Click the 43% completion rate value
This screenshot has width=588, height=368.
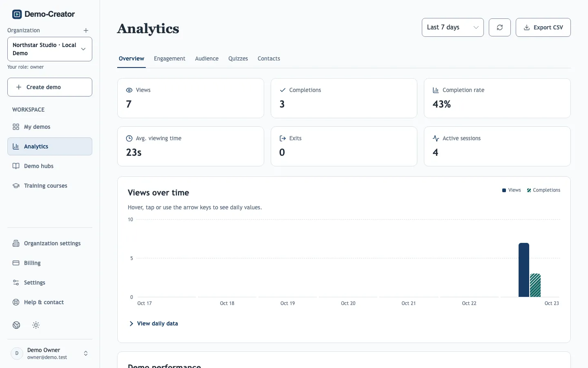click(x=442, y=104)
